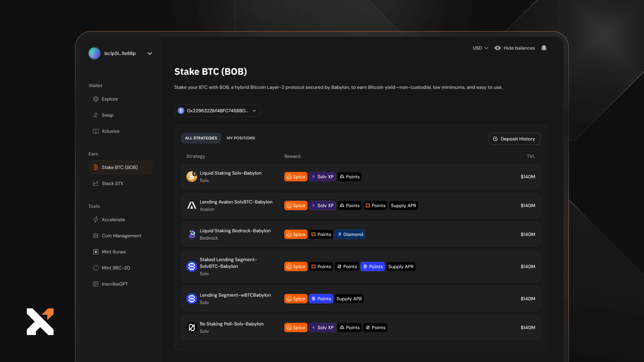This screenshot has width=644, height=362.
Task: Click $140M TVL in Liquid Staking Solv-Babylon row
Action: click(x=528, y=177)
